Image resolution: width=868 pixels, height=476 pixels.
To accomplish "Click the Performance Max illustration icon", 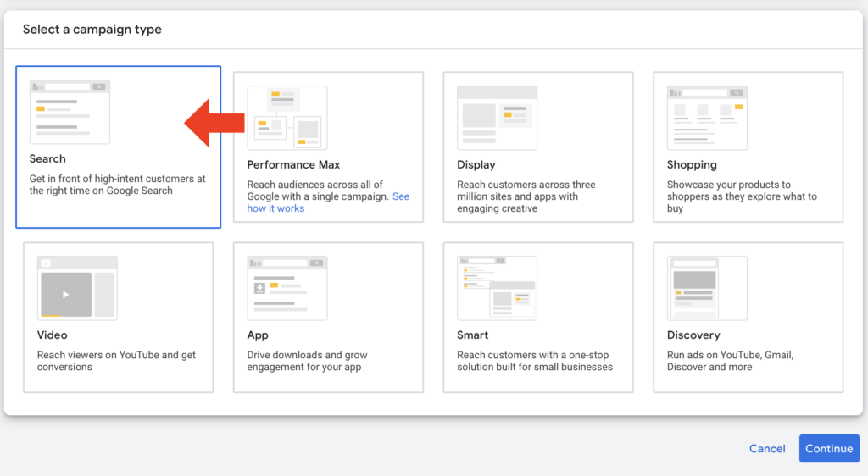I will coord(287,118).
